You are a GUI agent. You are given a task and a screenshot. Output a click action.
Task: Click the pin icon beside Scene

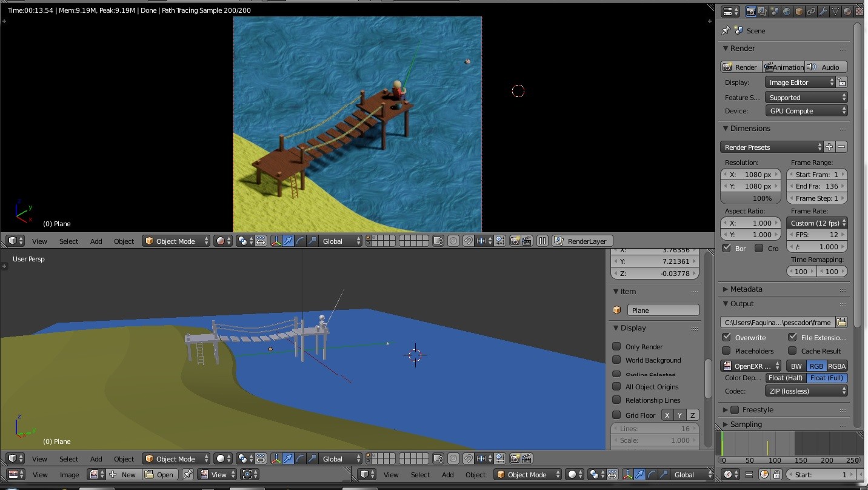(x=726, y=30)
